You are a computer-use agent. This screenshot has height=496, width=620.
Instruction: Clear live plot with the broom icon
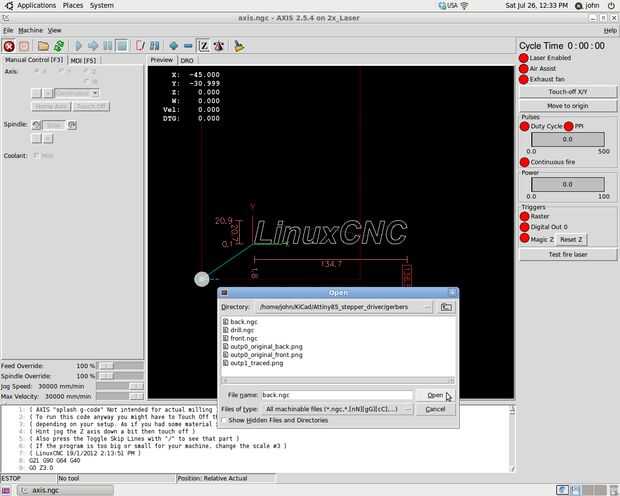pyautogui.click(x=239, y=46)
